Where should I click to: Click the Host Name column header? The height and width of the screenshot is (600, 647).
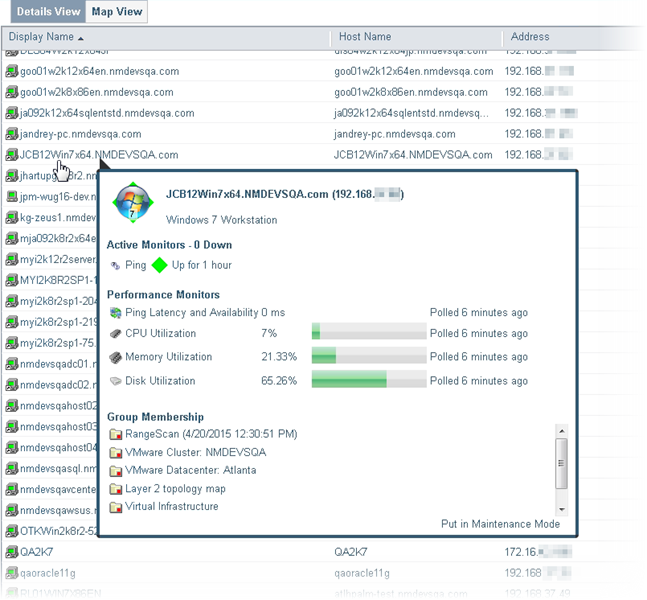(365, 37)
